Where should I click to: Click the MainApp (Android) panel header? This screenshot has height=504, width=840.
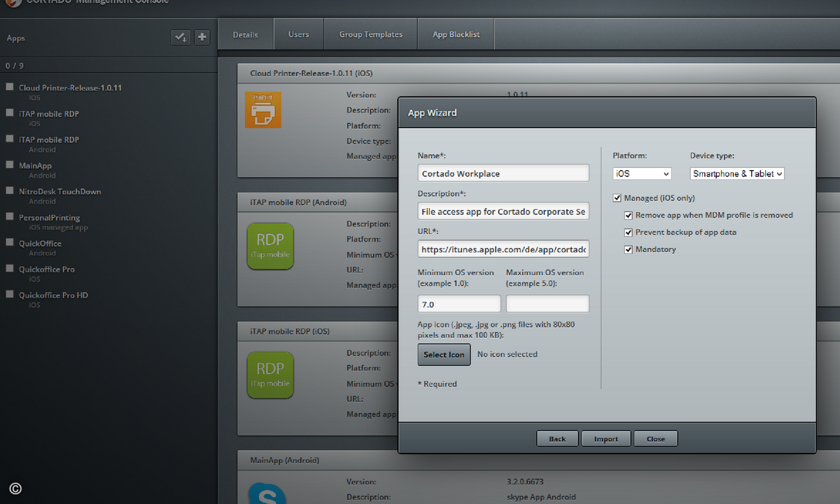pos(538,461)
